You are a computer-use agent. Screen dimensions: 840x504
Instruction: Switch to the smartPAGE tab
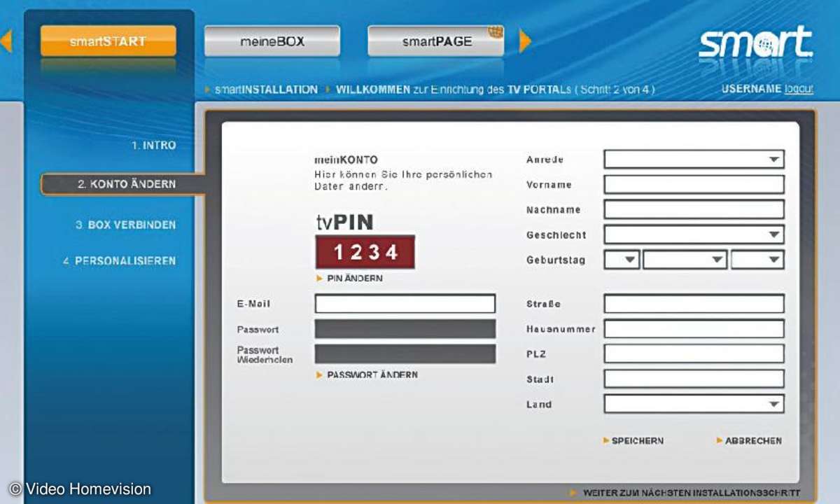(436, 41)
